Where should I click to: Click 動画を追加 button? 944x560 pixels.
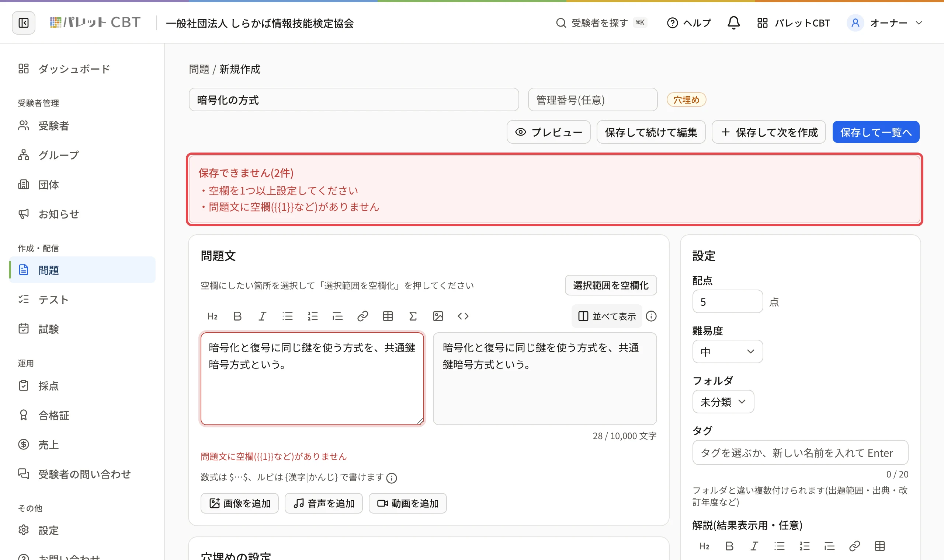point(407,503)
